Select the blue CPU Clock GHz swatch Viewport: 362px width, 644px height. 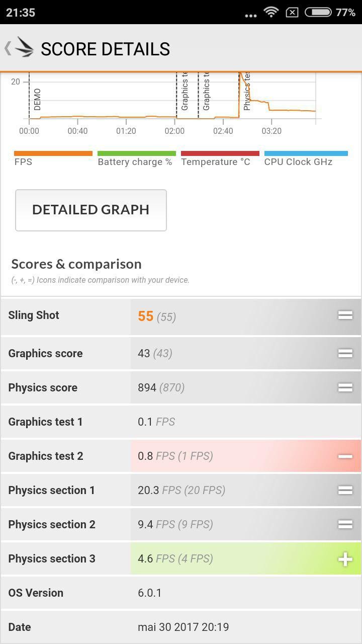click(306, 153)
